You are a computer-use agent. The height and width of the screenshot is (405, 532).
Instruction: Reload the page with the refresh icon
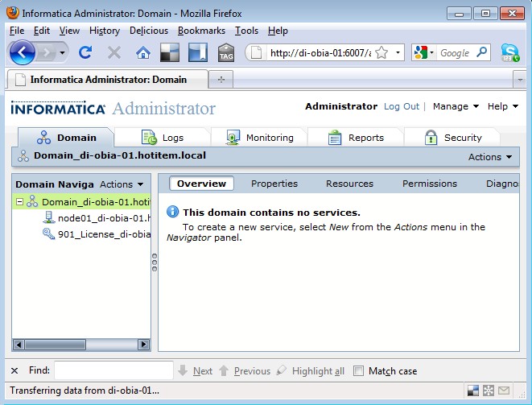85,52
